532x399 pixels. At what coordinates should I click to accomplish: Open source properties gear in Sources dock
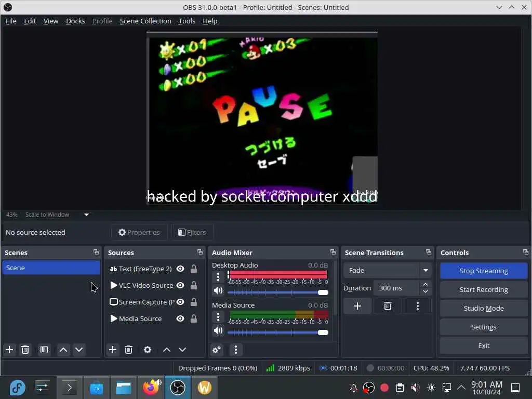click(x=148, y=350)
